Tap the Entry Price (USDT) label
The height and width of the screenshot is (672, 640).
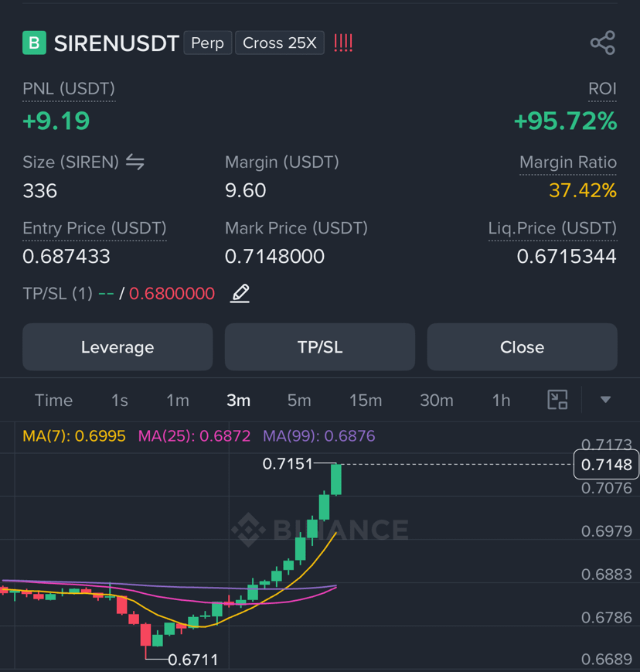tap(94, 228)
